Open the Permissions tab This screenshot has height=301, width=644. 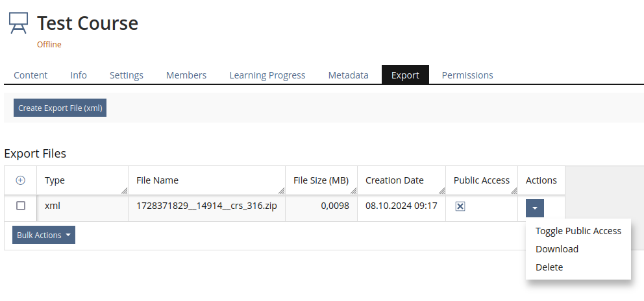pyautogui.click(x=467, y=75)
